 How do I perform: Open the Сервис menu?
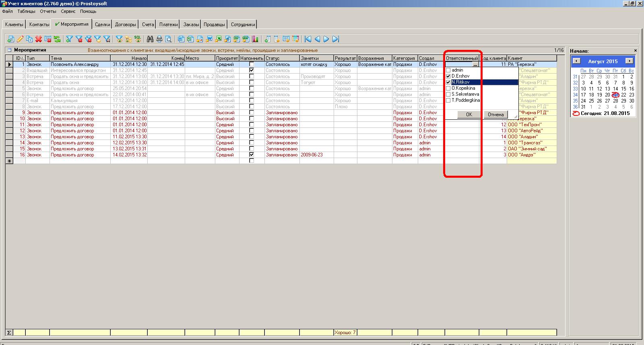[68, 11]
